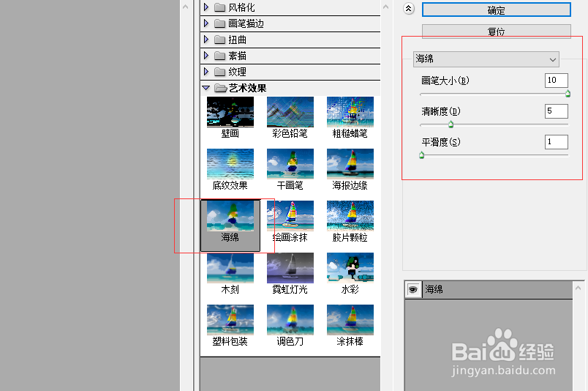Screen dimensions: 588x391
Task: Click the 平滑度 slider handle
Action: tap(421, 155)
